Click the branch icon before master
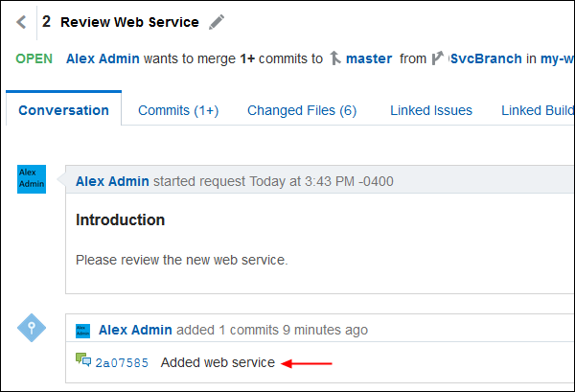Screen dimensions: 575x392 pyautogui.click(x=334, y=58)
